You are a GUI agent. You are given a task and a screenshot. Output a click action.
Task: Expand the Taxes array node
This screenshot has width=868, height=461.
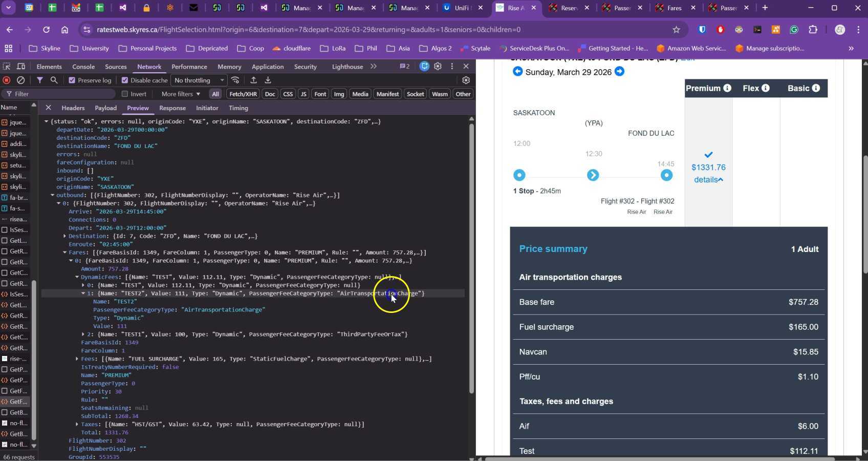point(77,424)
